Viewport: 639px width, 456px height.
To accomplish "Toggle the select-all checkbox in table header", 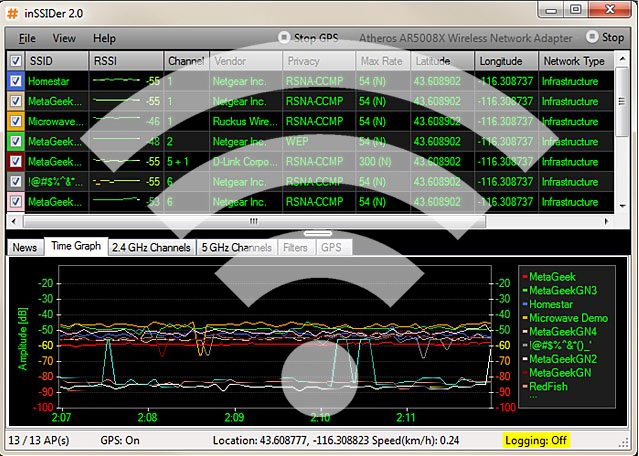I will (15, 61).
